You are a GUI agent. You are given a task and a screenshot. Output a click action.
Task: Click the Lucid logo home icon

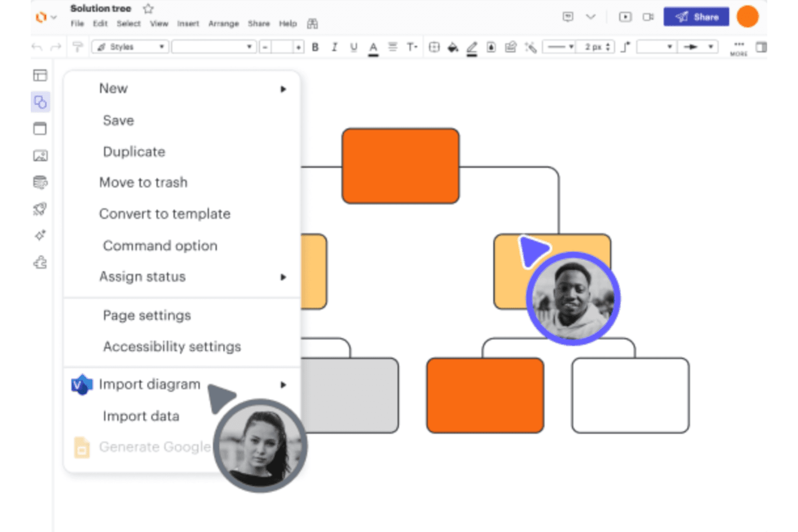(40, 17)
